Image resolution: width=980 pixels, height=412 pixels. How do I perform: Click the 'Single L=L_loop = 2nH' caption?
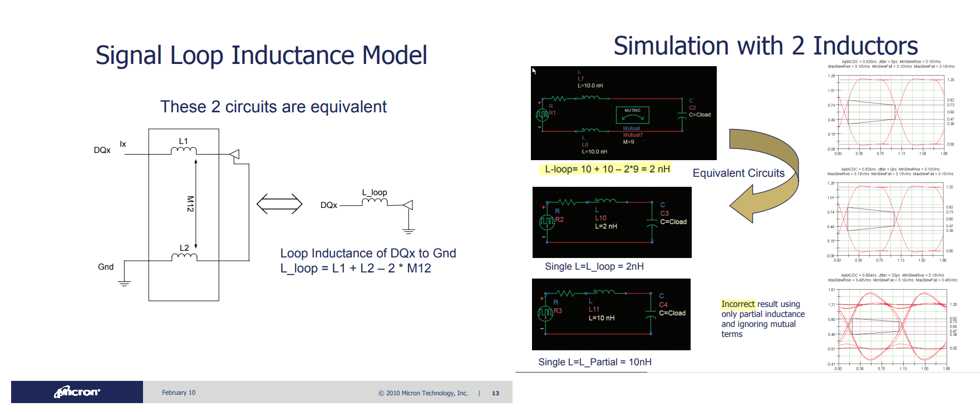594,266
